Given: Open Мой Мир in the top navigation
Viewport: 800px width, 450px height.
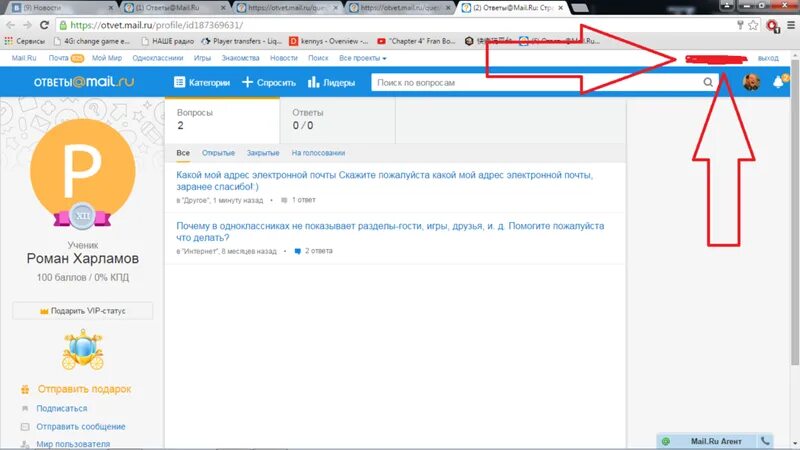Looking at the screenshot, I should coord(107,58).
